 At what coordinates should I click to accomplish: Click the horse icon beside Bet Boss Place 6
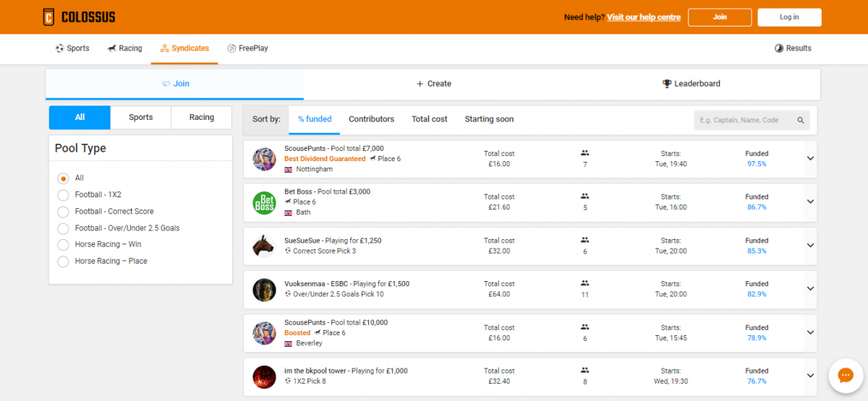[288, 202]
